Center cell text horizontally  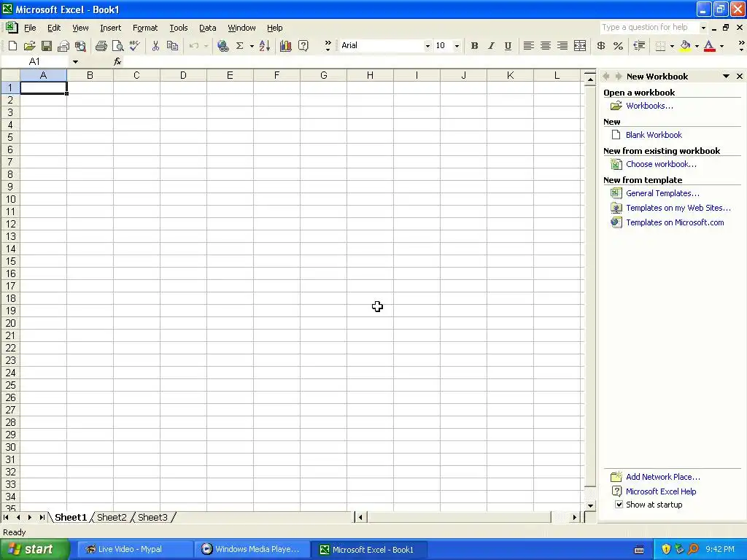(x=546, y=46)
